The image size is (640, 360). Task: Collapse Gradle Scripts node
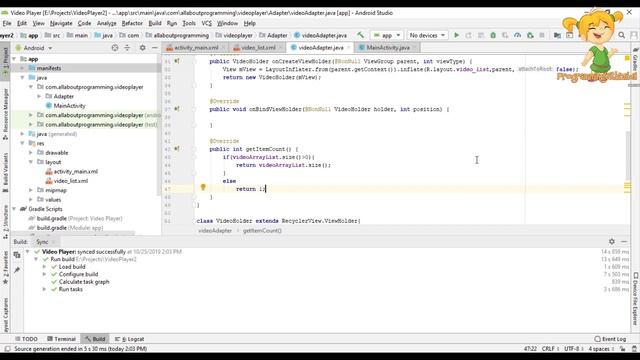(14, 209)
